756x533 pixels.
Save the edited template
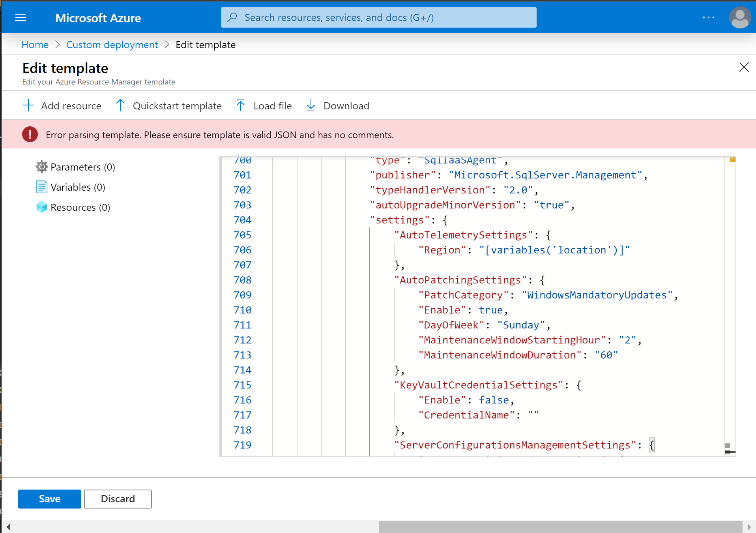tap(49, 499)
